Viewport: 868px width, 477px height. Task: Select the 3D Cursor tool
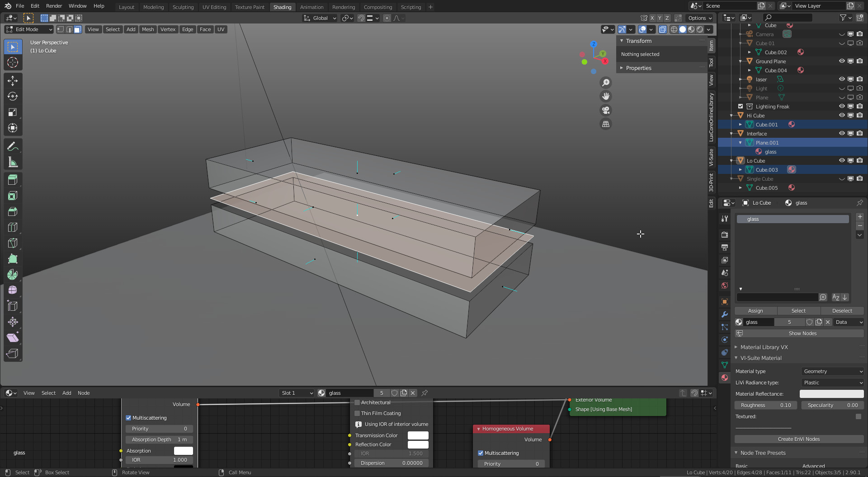(x=13, y=62)
